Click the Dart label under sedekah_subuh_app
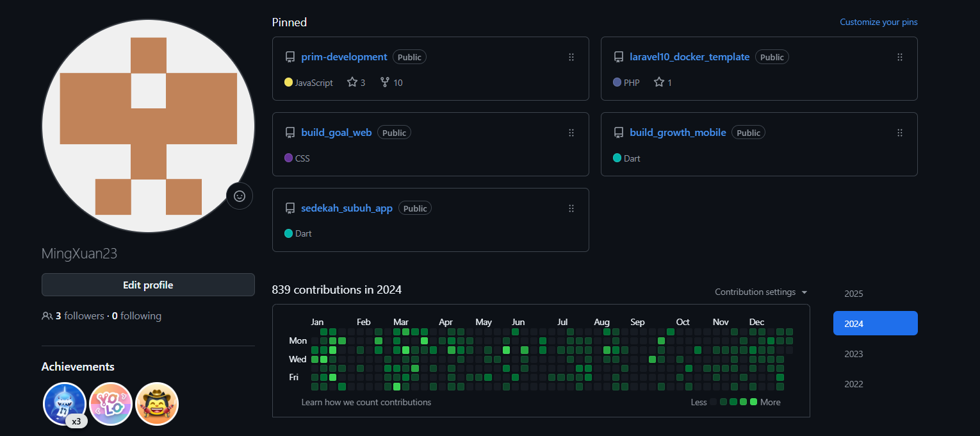 tap(304, 234)
